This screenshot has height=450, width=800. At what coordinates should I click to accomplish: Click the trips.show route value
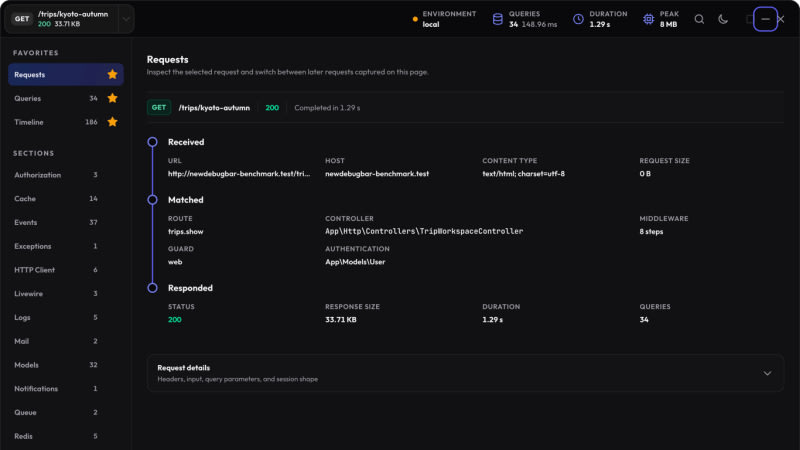pyautogui.click(x=186, y=231)
